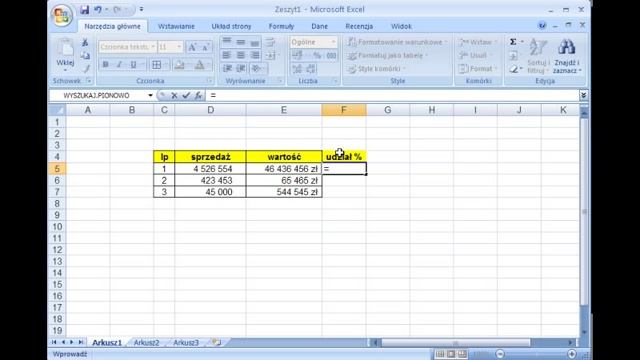Toggle align text right button
This screenshot has width=640, height=360.
click(255, 55)
